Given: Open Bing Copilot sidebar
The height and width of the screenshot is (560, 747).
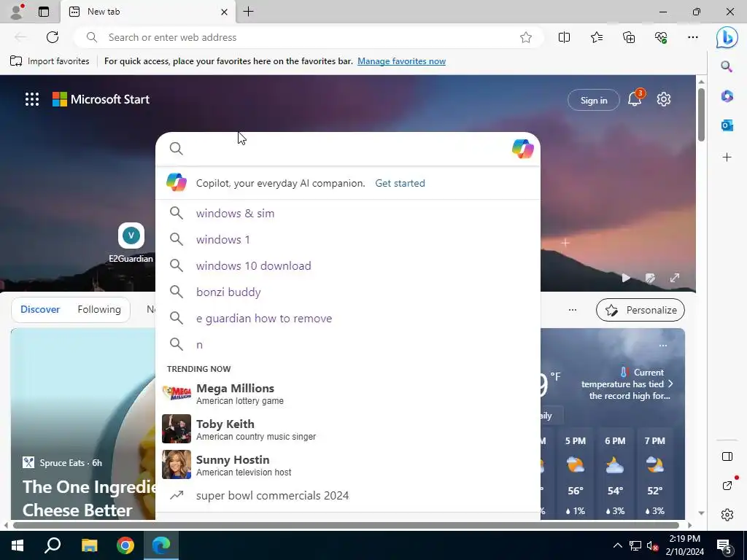Looking at the screenshot, I should pyautogui.click(x=727, y=37).
